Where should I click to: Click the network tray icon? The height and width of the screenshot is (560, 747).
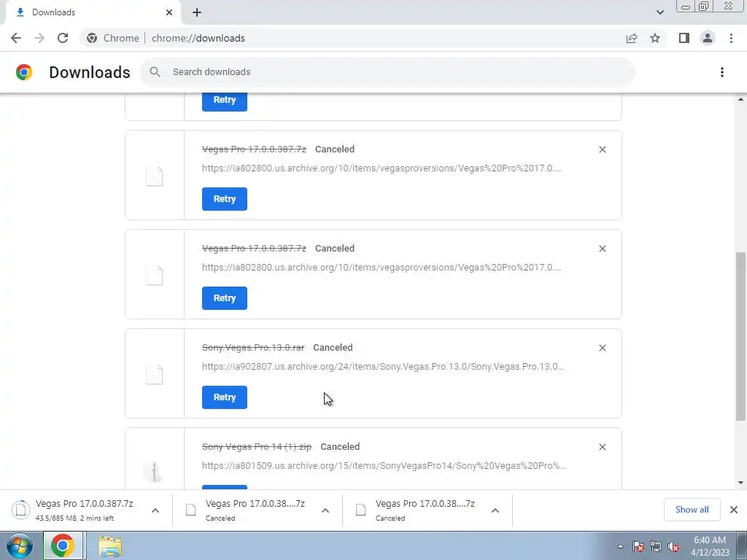656,546
